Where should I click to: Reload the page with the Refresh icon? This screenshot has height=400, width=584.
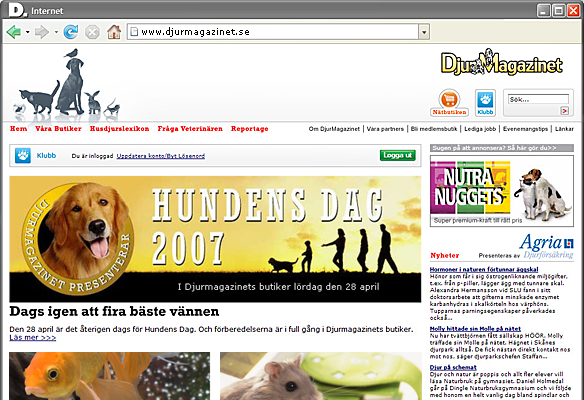[x=71, y=32]
